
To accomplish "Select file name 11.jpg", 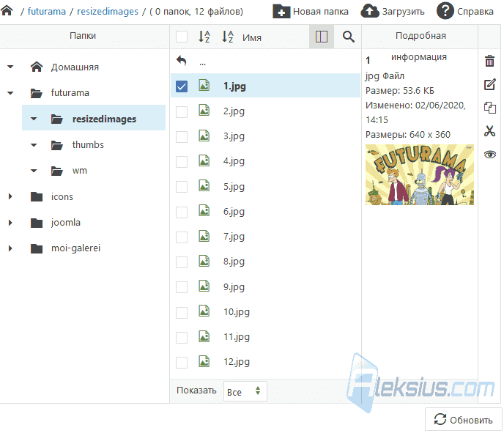I will [x=237, y=337].
